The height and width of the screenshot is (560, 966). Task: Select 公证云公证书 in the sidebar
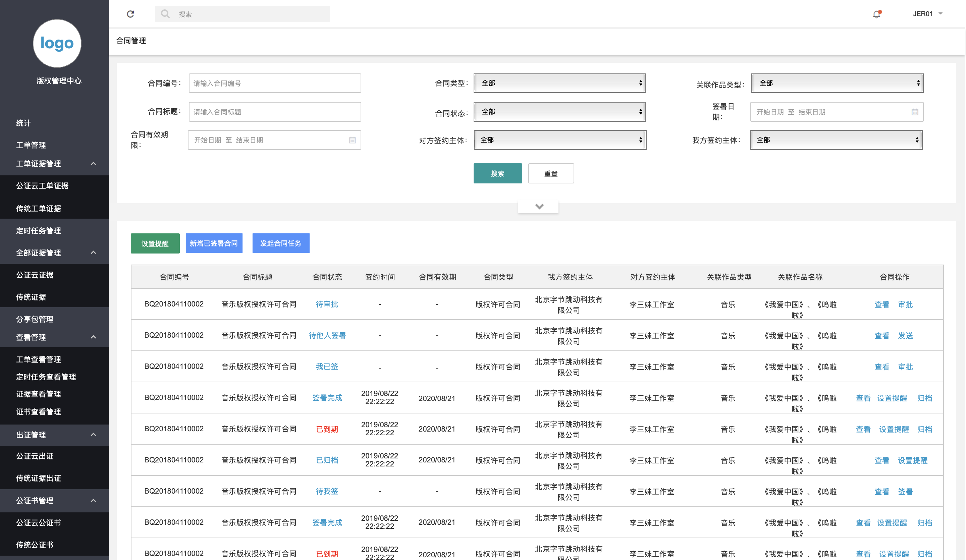pos(38,523)
